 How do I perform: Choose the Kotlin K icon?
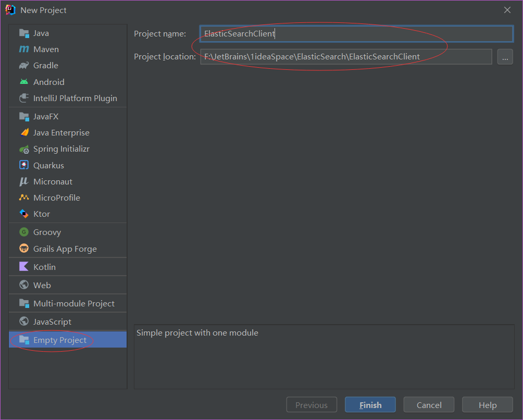pos(24,267)
